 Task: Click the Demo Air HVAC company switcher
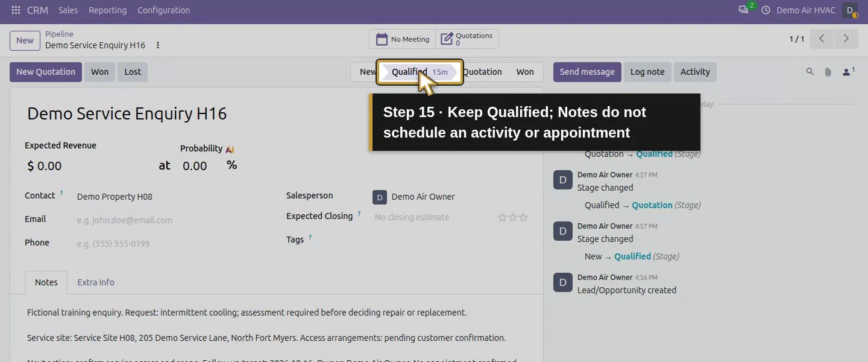coord(806,10)
